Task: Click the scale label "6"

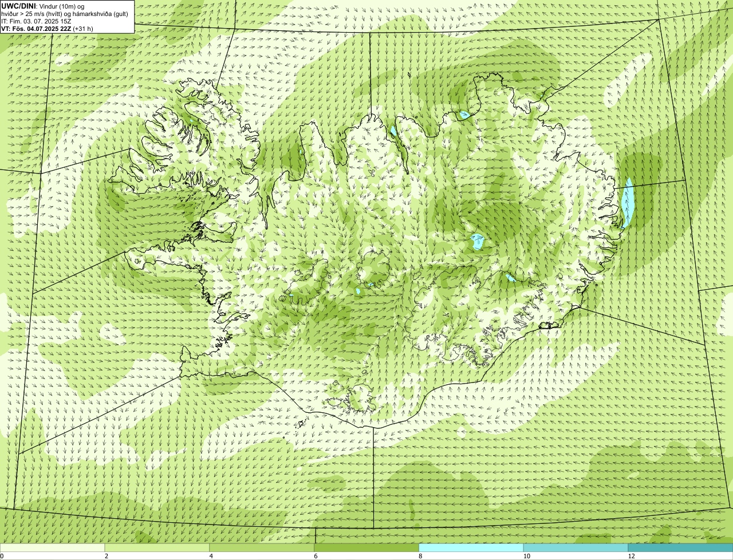Action: [315, 556]
